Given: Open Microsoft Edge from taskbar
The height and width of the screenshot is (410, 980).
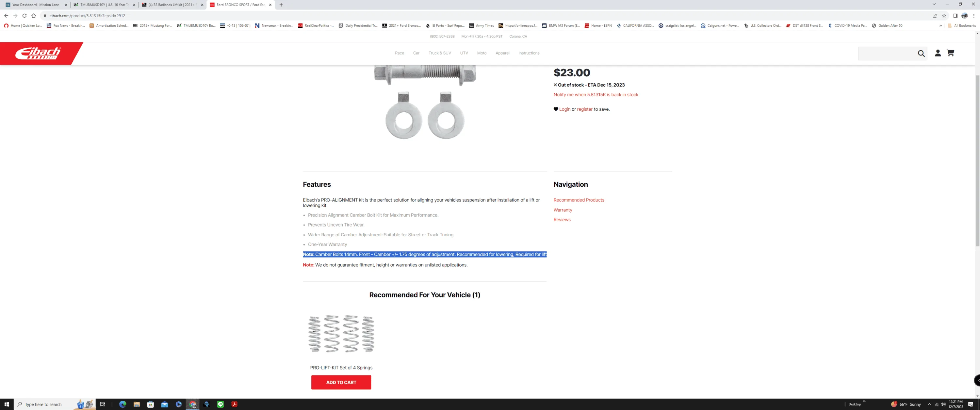Looking at the screenshot, I should 122,404.
